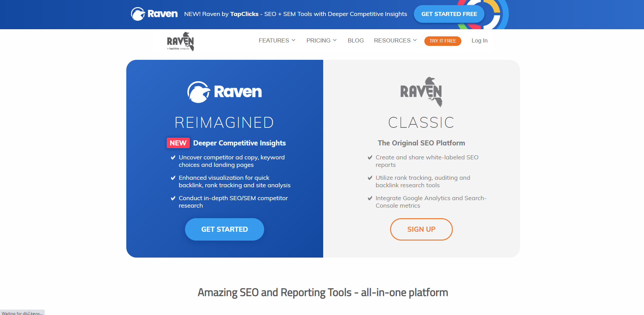The height and width of the screenshot is (315, 644).
Task: Click the 'Waiting for db2.keyw...' status text
Action: click(22, 313)
